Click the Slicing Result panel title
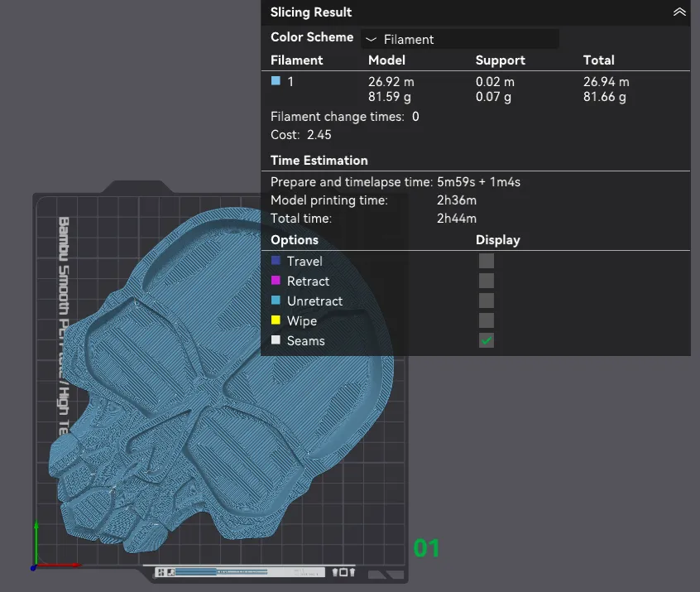700x592 pixels. pos(311,12)
